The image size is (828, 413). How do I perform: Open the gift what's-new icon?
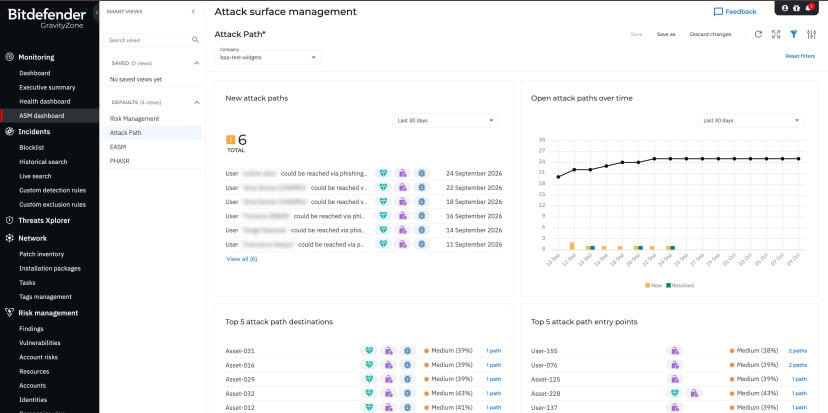coord(796,8)
